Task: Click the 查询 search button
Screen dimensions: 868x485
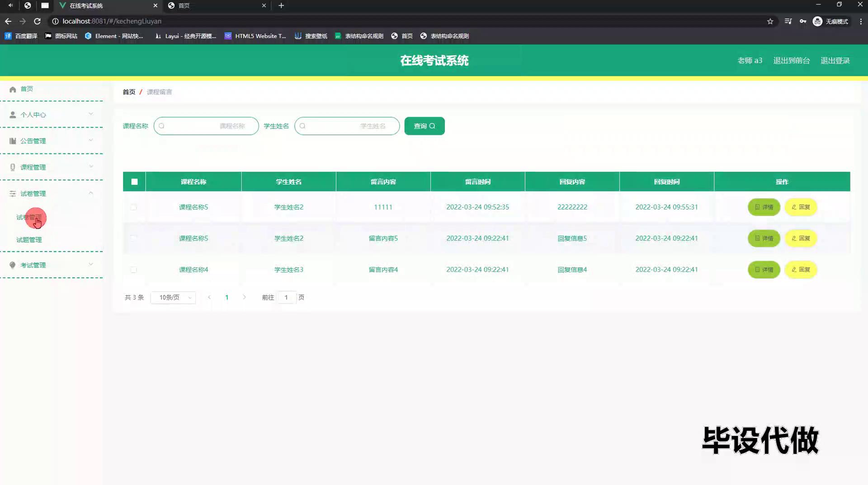Action: pyautogui.click(x=424, y=126)
